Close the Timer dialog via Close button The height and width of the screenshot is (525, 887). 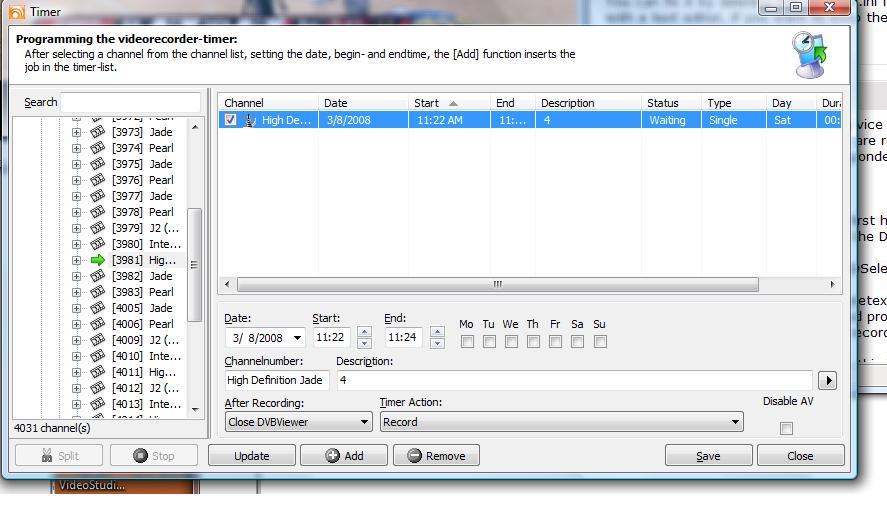click(800, 455)
